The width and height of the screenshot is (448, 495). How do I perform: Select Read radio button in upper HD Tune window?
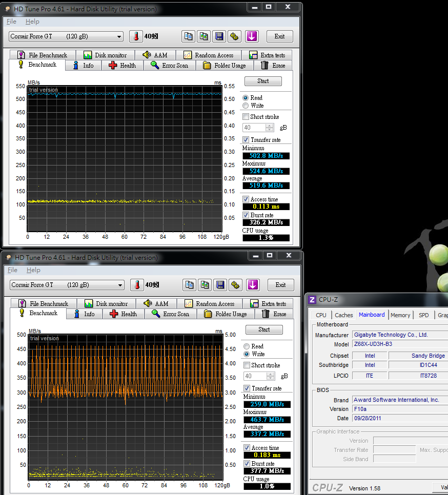click(246, 98)
